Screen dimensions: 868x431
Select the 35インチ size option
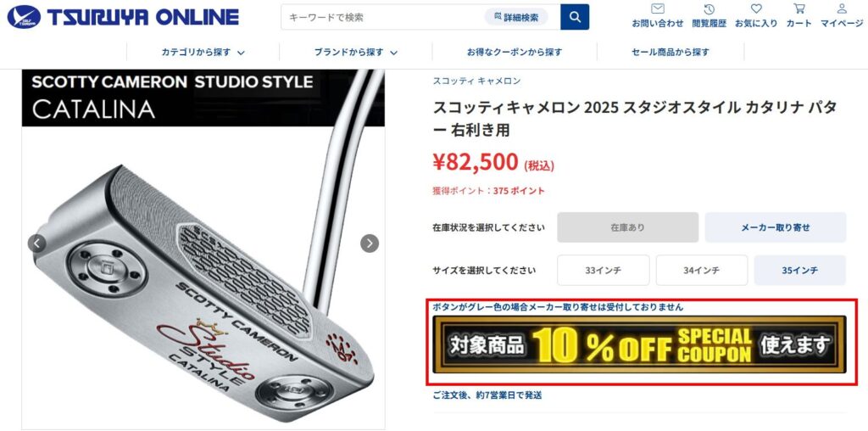coord(800,271)
